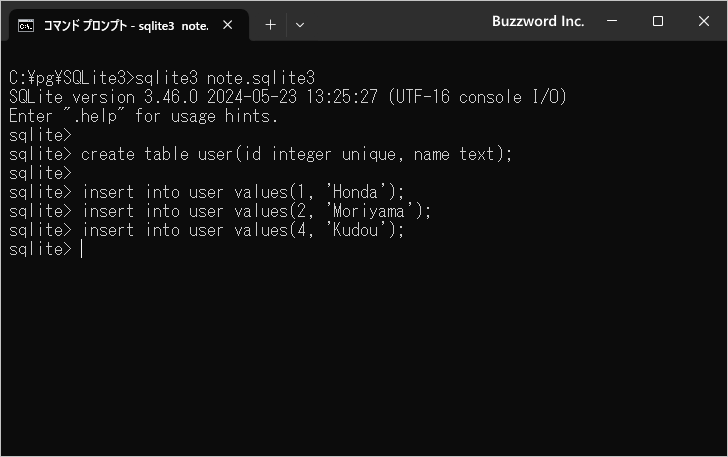Click the insert line containing 'Kudou'

pos(243,230)
